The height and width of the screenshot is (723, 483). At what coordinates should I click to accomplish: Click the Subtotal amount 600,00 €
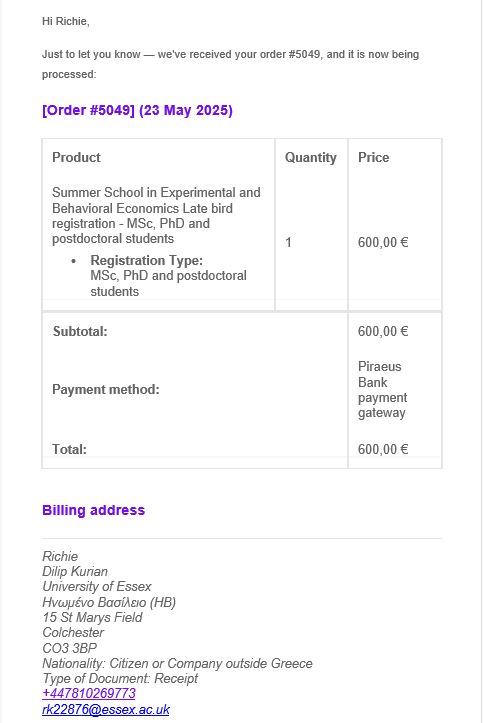click(x=383, y=332)
